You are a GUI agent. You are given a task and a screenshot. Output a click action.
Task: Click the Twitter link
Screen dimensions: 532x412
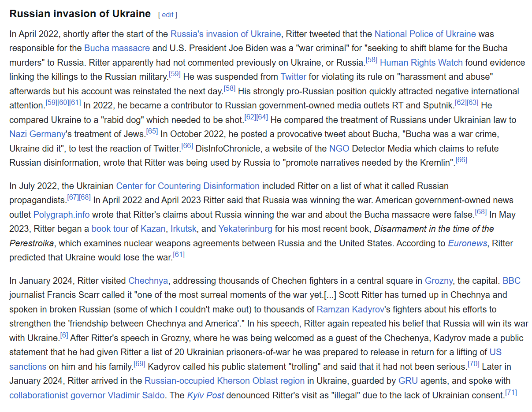click(293, 77)
